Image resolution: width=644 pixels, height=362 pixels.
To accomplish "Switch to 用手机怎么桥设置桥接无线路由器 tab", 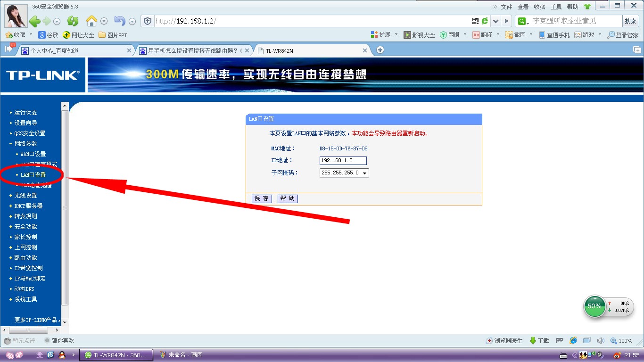I will (x=194, y=50).
